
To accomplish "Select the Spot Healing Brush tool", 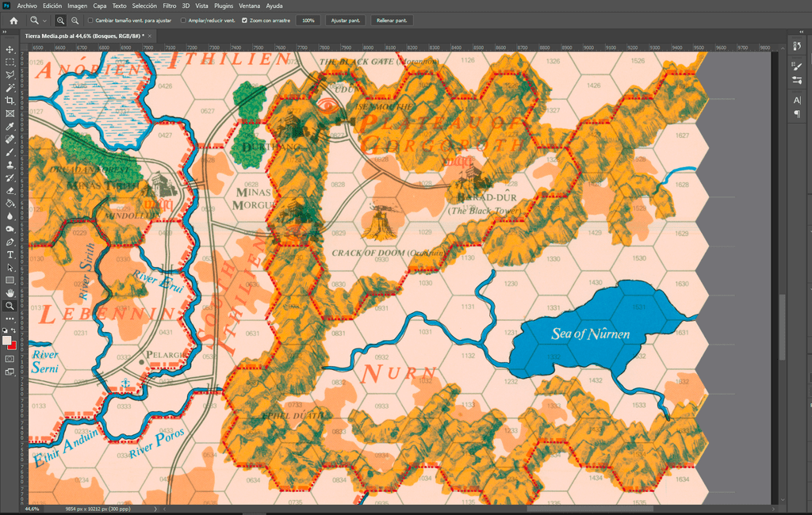I will coord(10,139).
